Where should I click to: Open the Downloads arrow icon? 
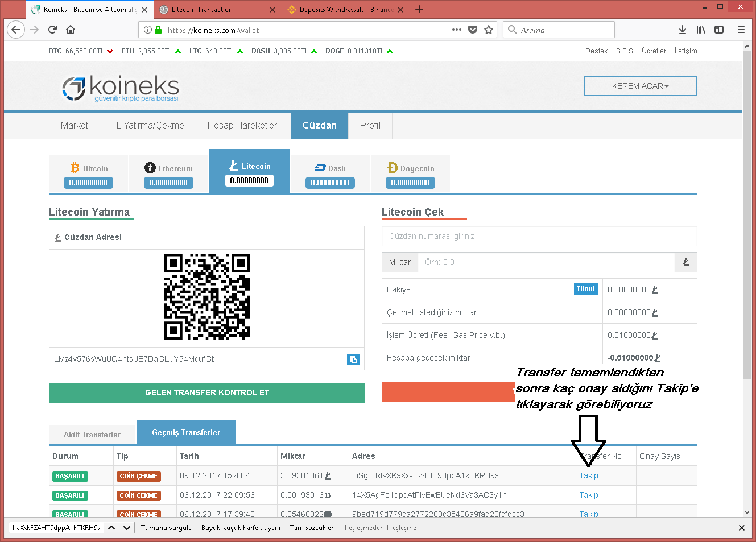pyautogui.click(x=683, y=30)
